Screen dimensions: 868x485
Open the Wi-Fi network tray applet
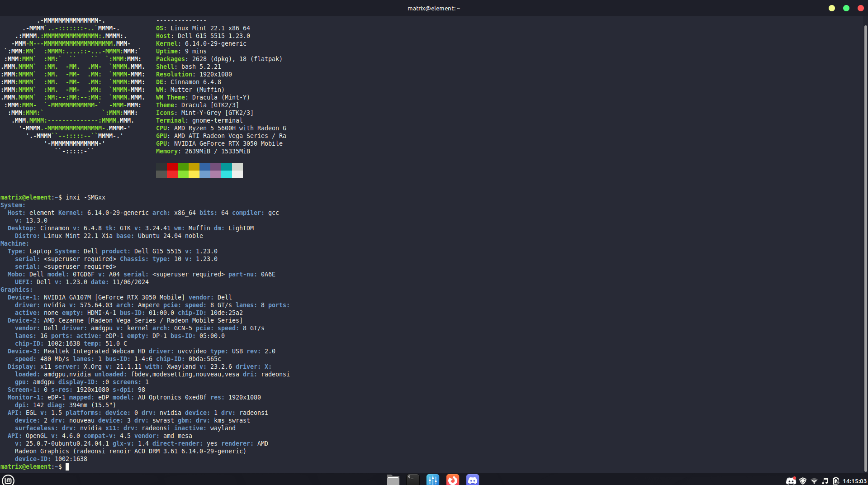pyautogui.click(x=814, y=481)
